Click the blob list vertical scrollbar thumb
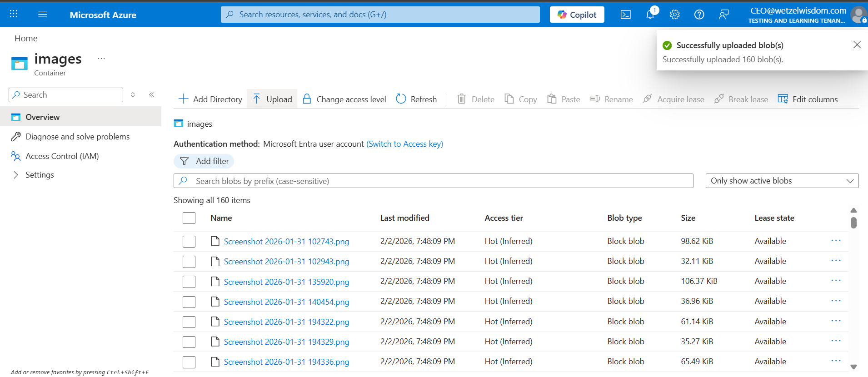Screen dimensions: 868x377 point(853,223)
